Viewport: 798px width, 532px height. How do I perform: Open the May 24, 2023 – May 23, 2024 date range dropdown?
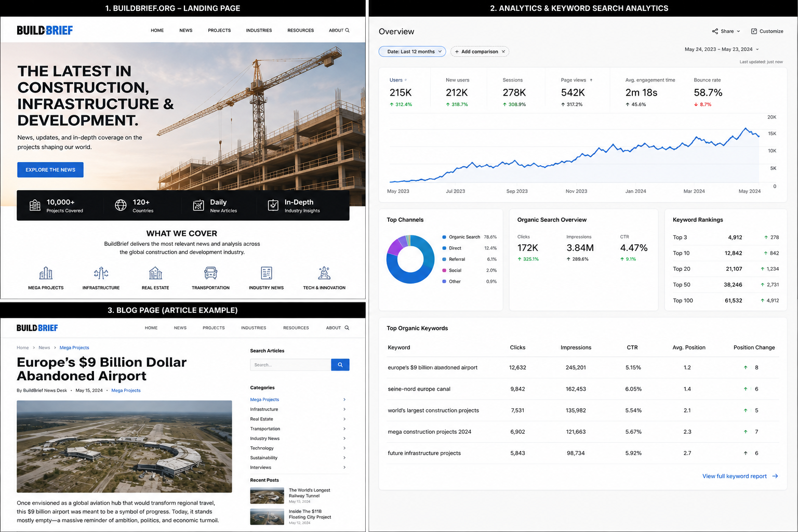[x=722, y=49]
